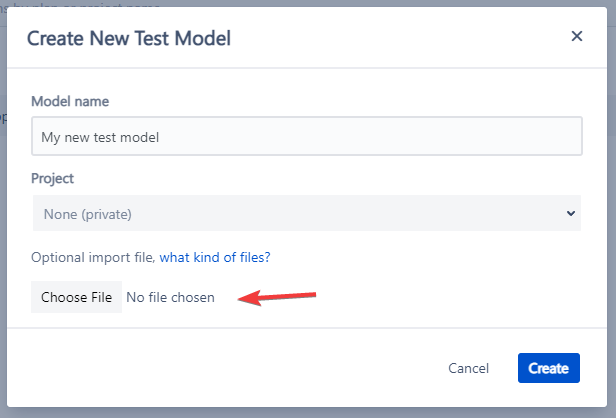
Task: Open the Project dropdown
Action: tap(306, 213)
